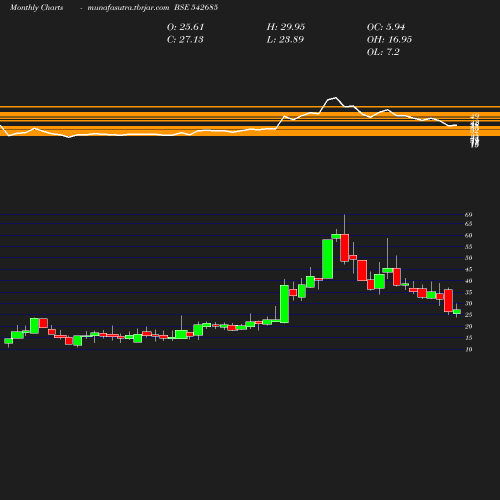Click the price axis label 60
500x500 pixels.
[469, 235]
